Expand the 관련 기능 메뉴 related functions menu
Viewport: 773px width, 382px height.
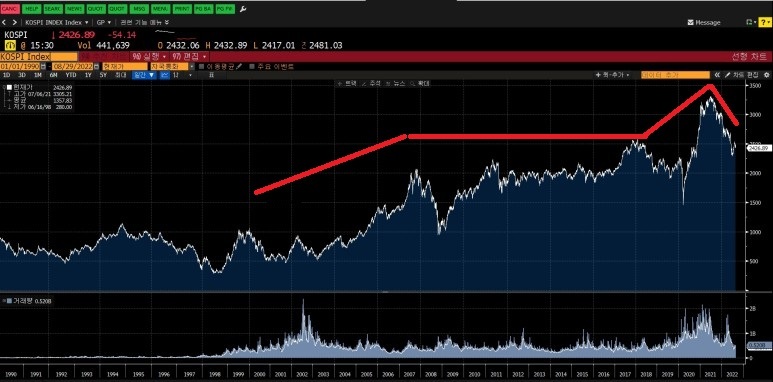pos(145,23)
